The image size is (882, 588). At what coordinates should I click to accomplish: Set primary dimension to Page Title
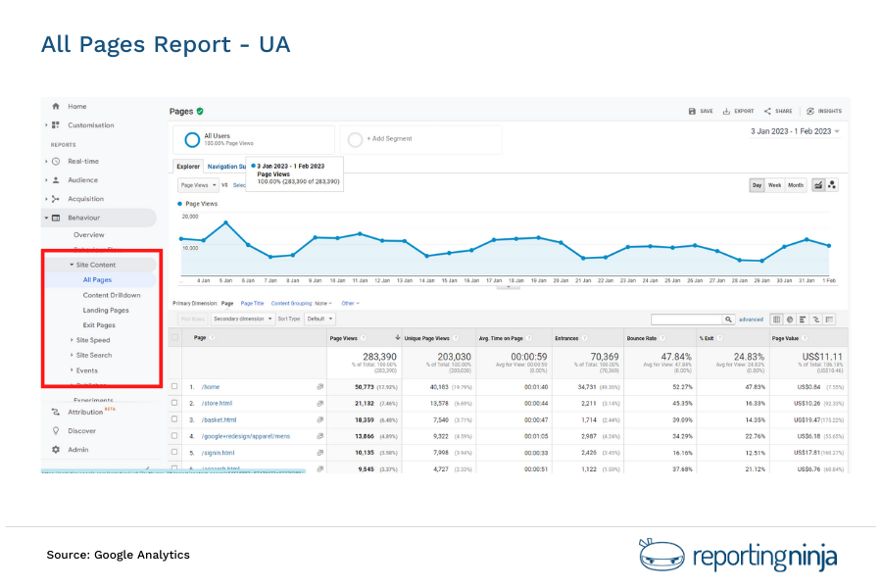(x=252, y=303)
